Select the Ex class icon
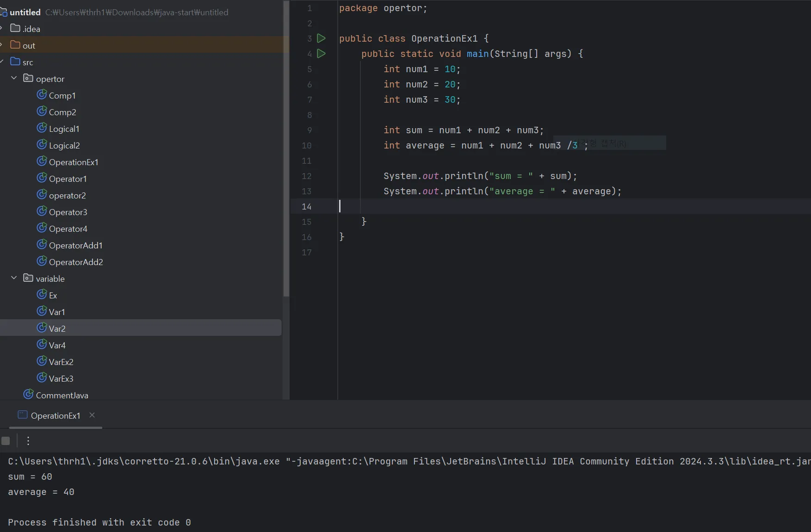 click(x=42, y=295)
